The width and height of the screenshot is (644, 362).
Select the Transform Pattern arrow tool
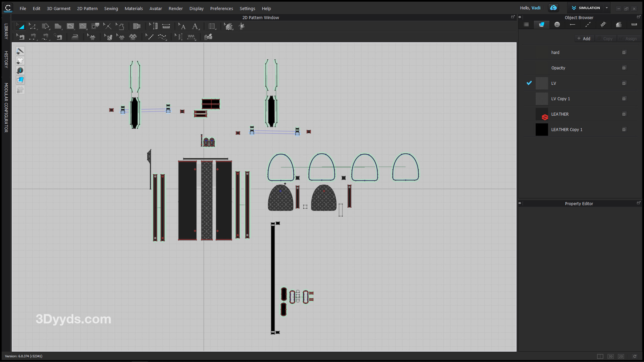(x=21, y=26)
